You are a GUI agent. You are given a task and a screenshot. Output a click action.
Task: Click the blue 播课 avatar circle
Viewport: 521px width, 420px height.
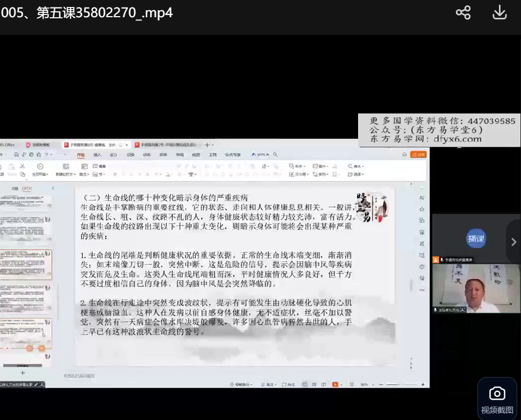[x=476, y=238]
